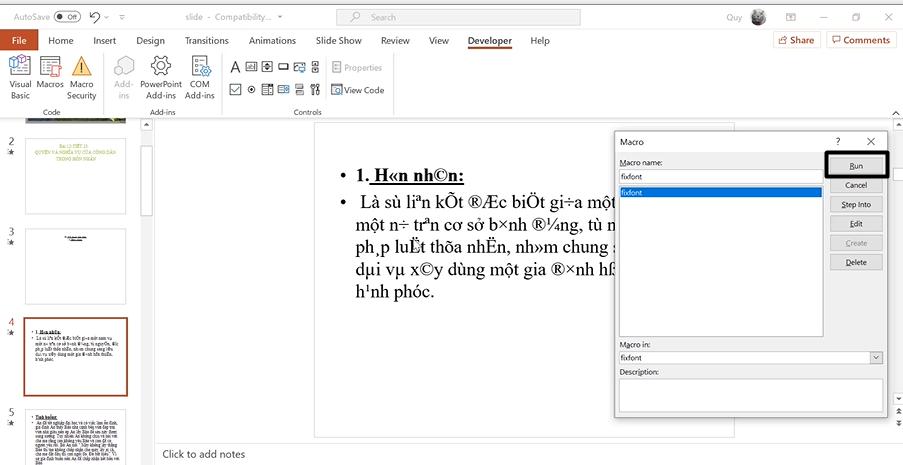Image resolution: width=903 pixels, height=465 pixels.
Task: Insert a Check Box control
Action: pos(235,89)
